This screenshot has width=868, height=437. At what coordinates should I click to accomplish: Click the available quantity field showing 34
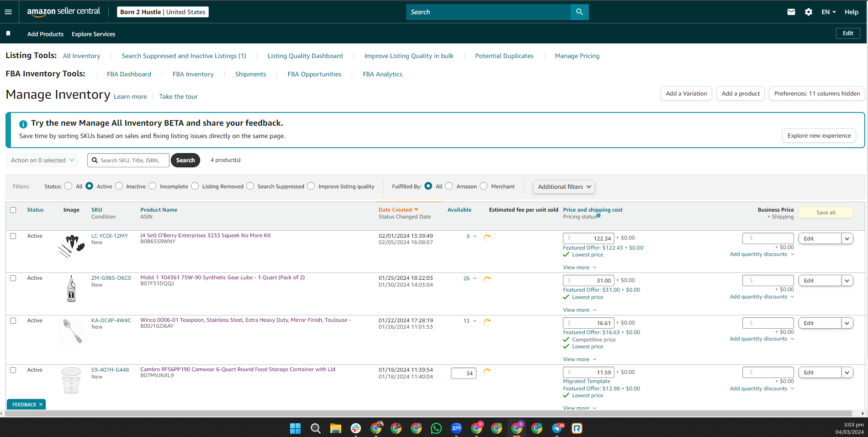[464, 373]
